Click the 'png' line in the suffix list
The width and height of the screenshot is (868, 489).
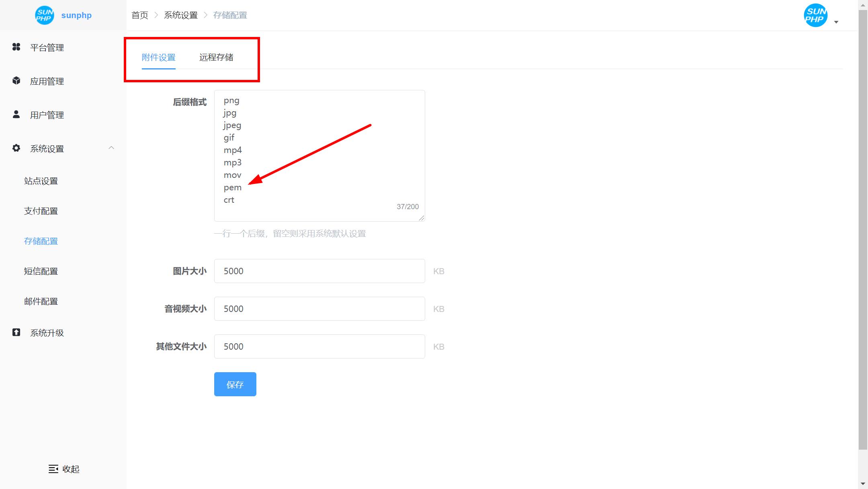point(231,101)
